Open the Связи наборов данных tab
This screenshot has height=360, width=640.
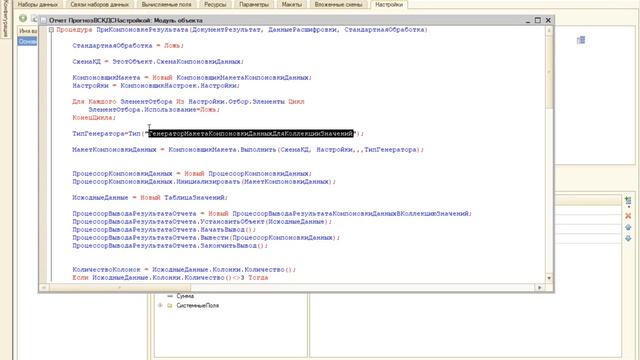coord(99,4)
